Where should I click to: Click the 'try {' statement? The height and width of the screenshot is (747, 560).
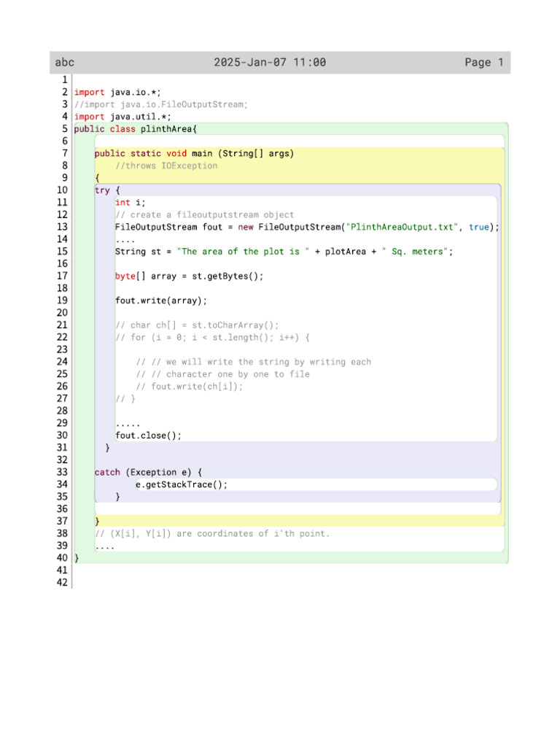(108, 190)
